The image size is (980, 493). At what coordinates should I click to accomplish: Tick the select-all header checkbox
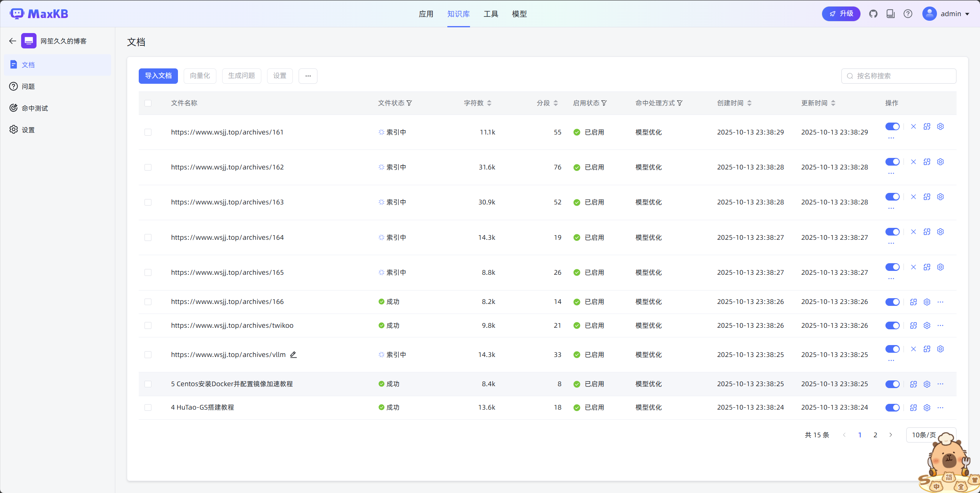tap(148, 103)
